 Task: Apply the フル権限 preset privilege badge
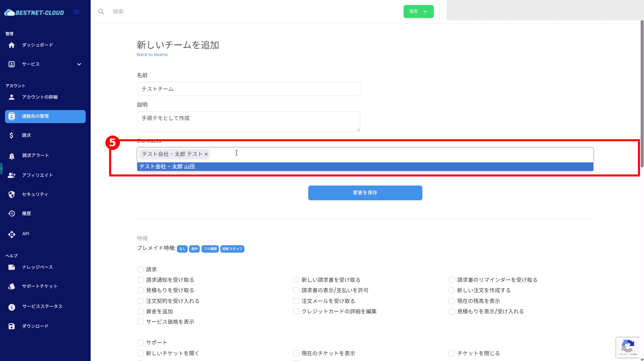[210, 249]
